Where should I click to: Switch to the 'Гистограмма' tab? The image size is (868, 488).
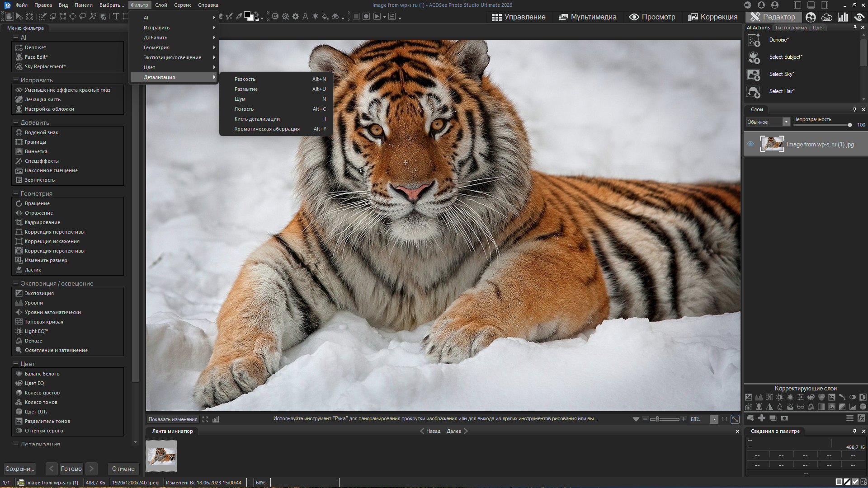click(x=791, y=28)
